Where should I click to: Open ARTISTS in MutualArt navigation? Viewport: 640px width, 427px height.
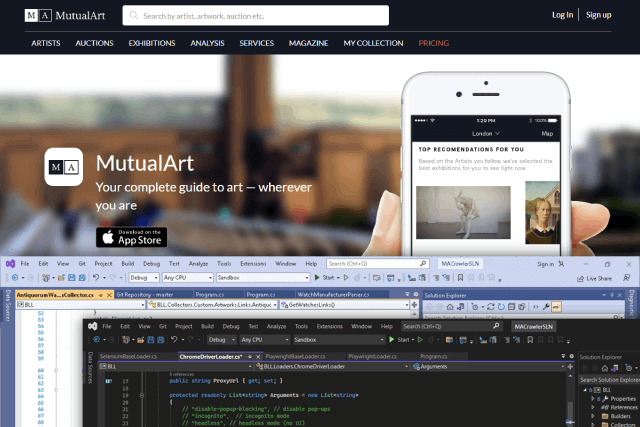(x=46, y=43)
